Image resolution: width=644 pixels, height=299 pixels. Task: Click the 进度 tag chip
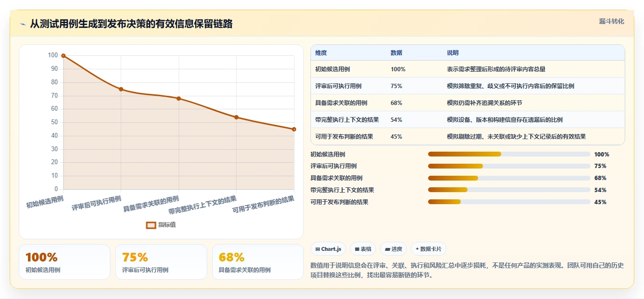click(x=393, y=249)
